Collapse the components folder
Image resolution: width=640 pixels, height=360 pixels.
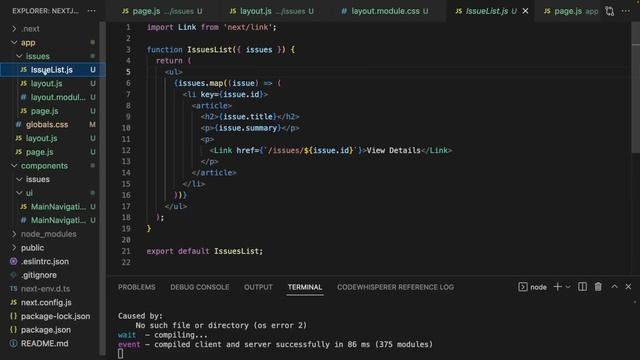pos(14,166)
